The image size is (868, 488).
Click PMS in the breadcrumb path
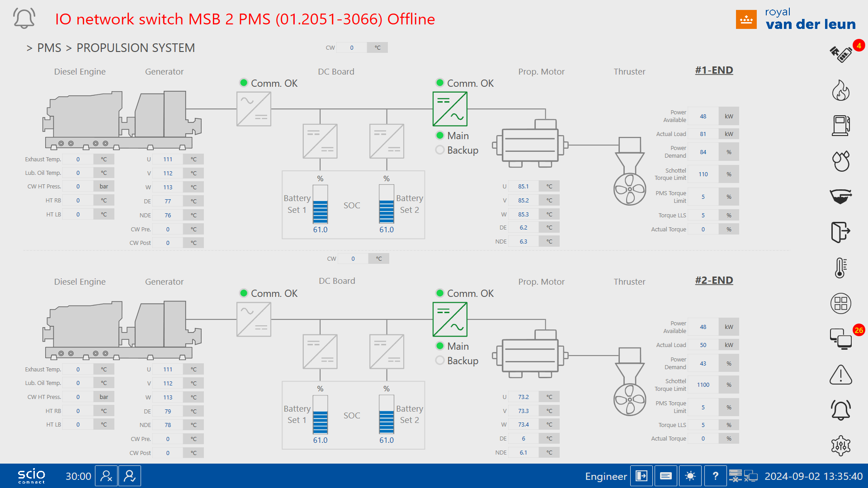pyautogui.click(x=49, y=48)
